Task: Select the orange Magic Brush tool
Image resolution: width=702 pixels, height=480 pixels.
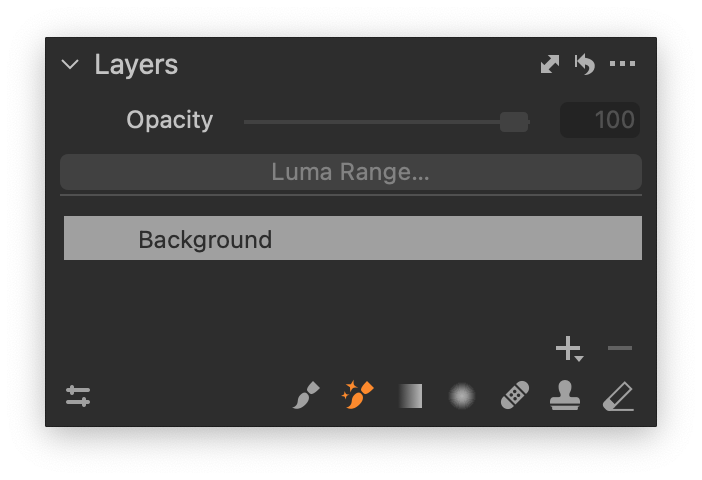Action: [357, 394]
